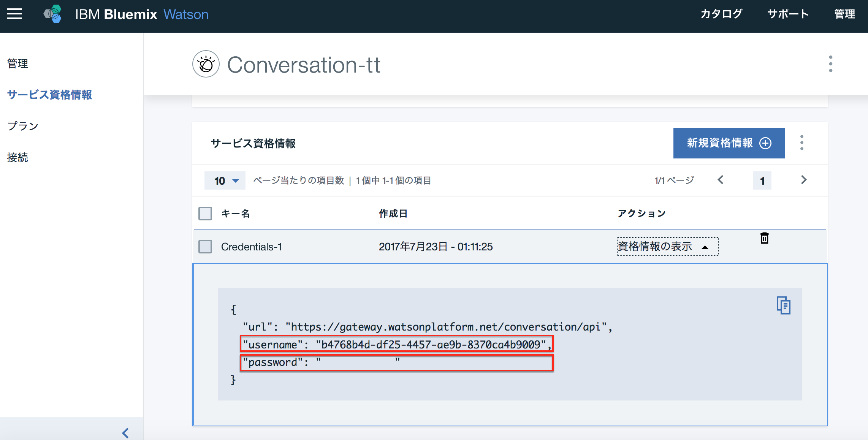This screenshot has height=440, width=868.
Task: Open the カタログ menu in header
Action: tap(721, 14)
